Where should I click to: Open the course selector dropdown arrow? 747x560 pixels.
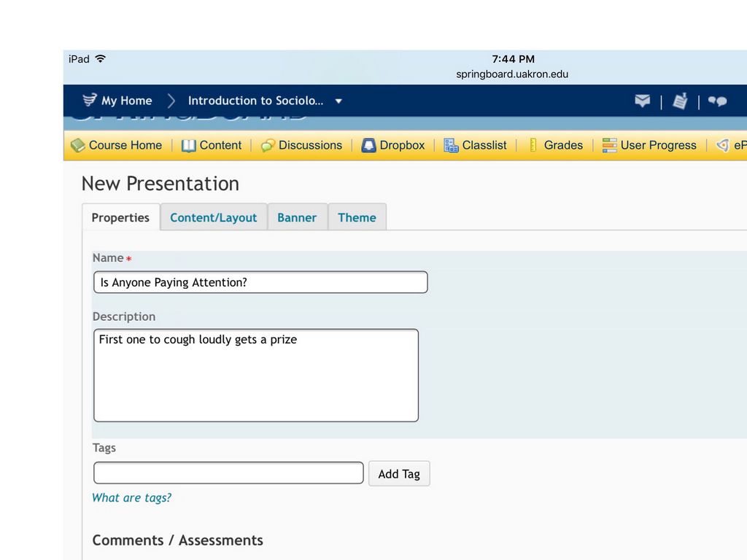(338, 101)
